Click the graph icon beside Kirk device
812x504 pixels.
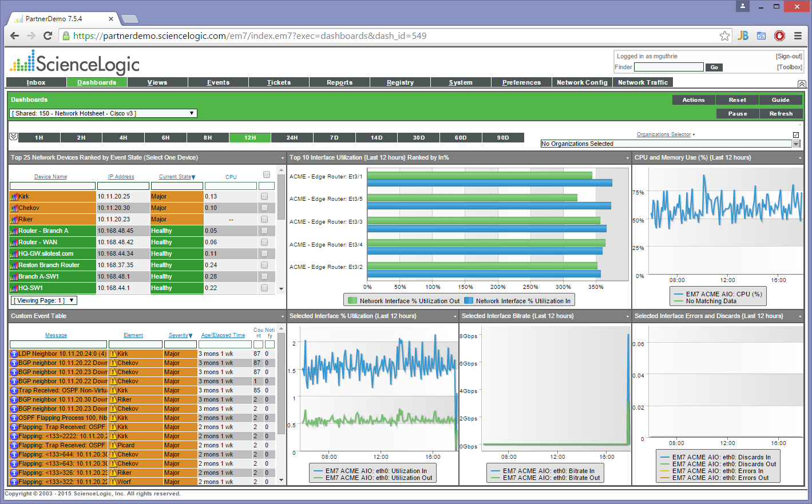click(x=14, y=197)
